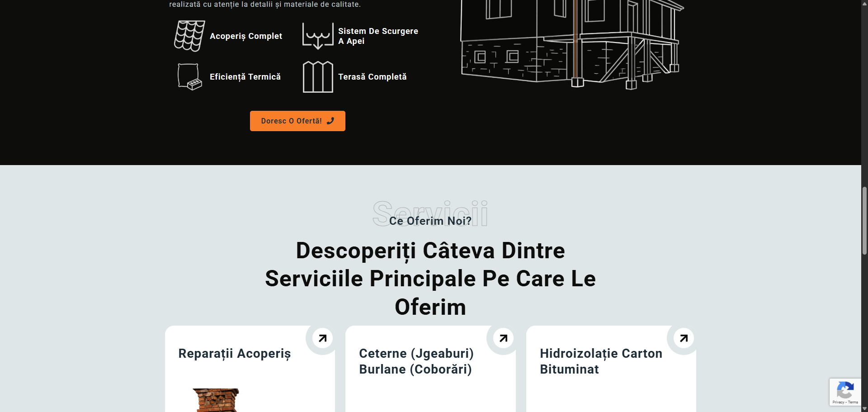The image size is (868, 412).
Task: Open the arrow icon on Hidroizolație Carton card
Action: tap(684, 338)
